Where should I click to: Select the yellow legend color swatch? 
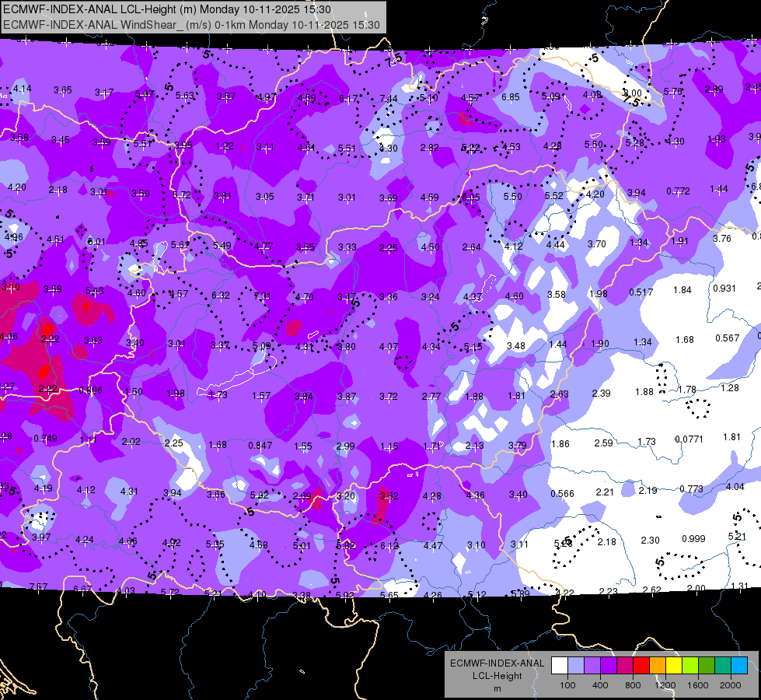click(674, 666)
